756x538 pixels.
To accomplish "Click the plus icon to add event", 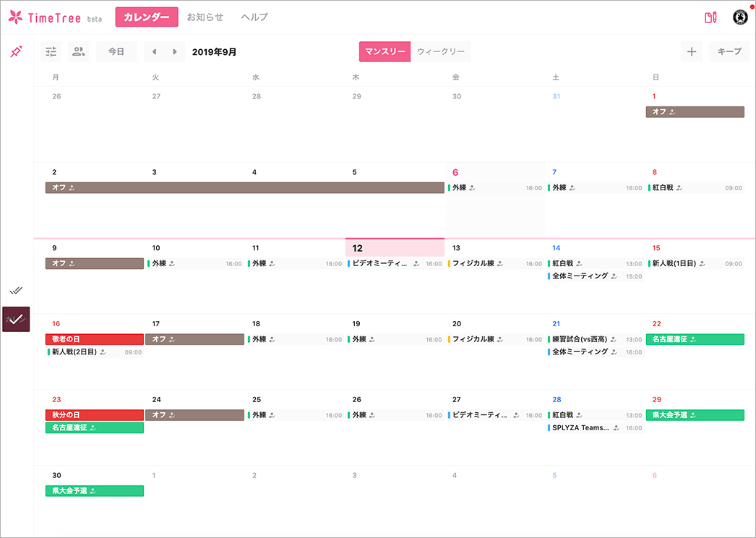I will click(692, 52).
